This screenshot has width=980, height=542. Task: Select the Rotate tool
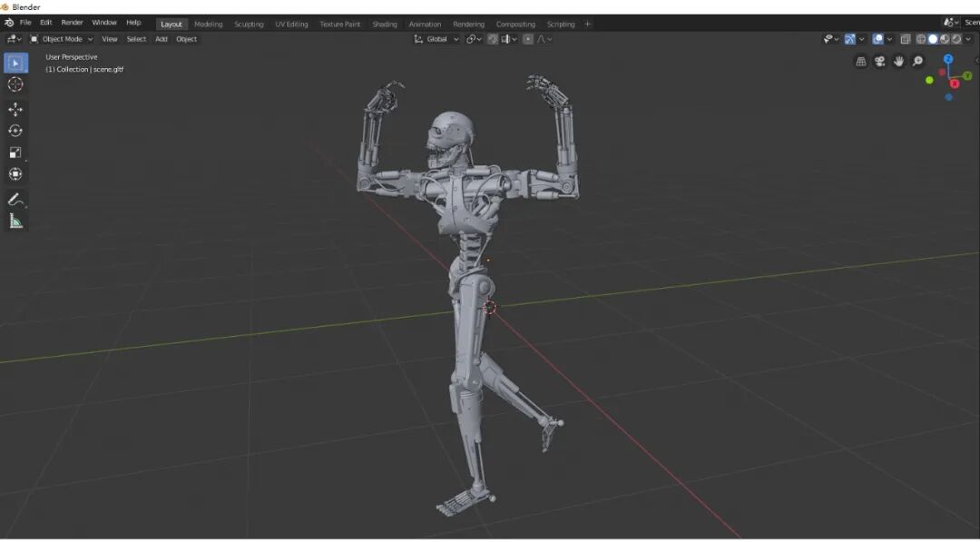point(15,130)
